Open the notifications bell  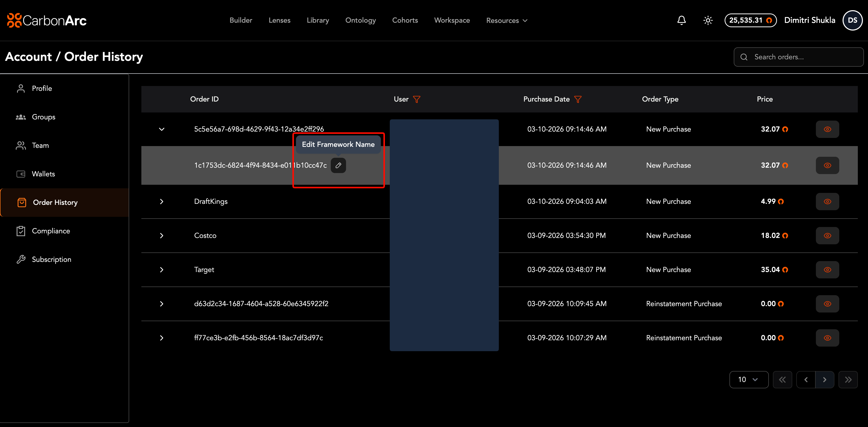681,20
